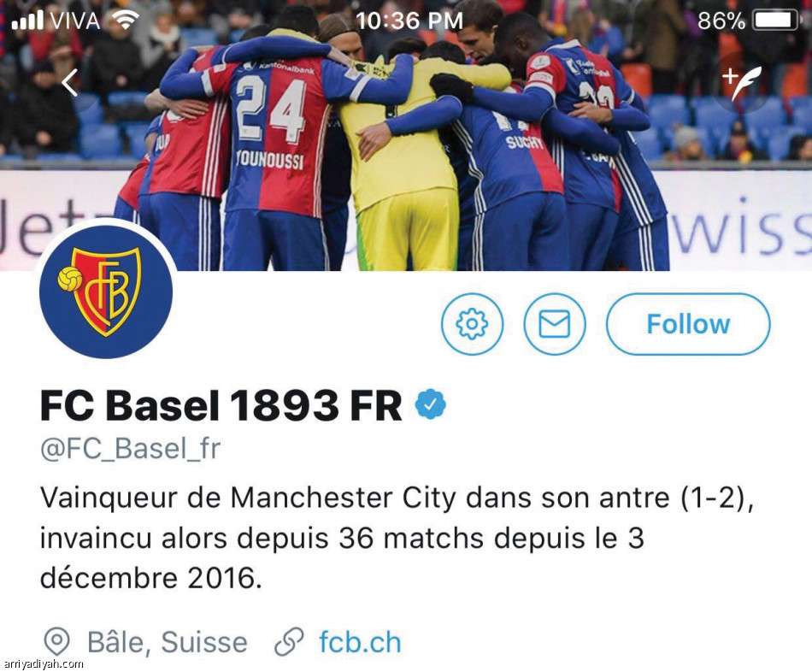The height and width of the screenshot is (672, 812).
Task: Tap the location pin icon
Action: point(56,642)
